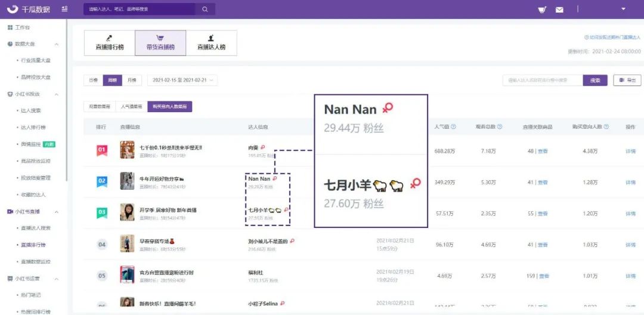Sort by 购买意向人数最高
The width and height of the screenshot is (644, 315).
(169, 107)
